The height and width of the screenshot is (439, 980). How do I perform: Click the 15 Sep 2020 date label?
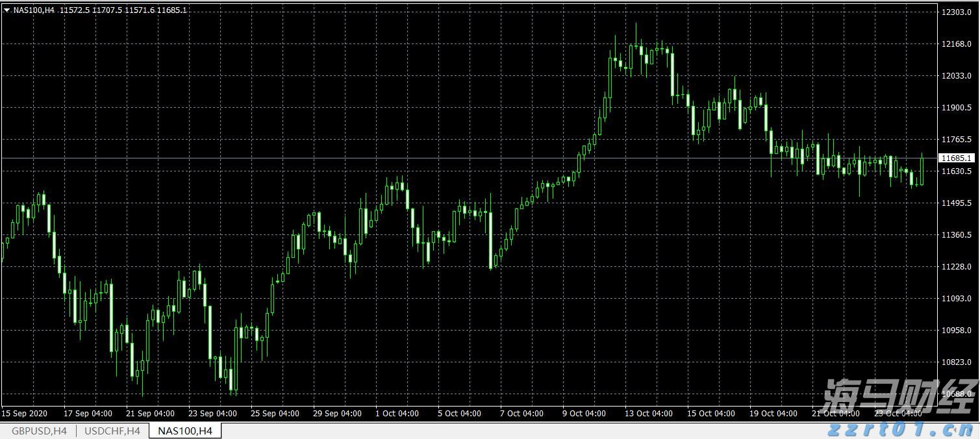[25, 414]
